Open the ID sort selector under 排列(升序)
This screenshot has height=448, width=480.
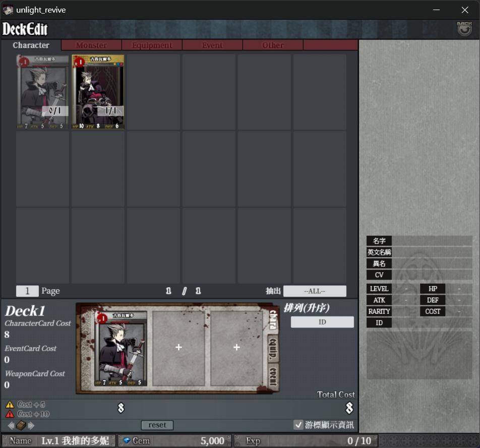click(x=322, y=322)
